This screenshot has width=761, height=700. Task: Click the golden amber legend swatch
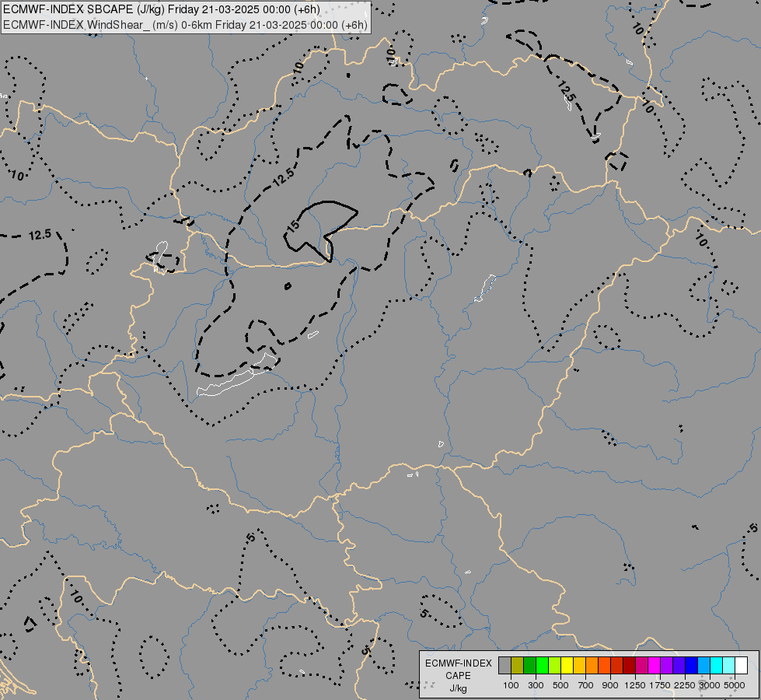(x=579, y=665)
